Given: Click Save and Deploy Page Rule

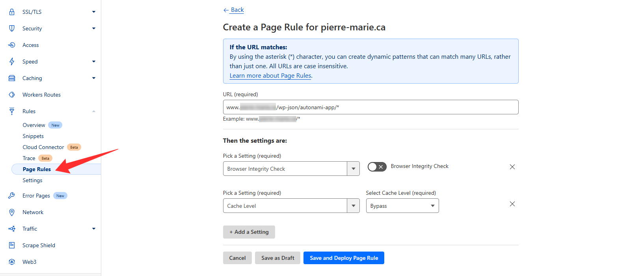Looking at the screenshot, I should click(x=344, y=258).
